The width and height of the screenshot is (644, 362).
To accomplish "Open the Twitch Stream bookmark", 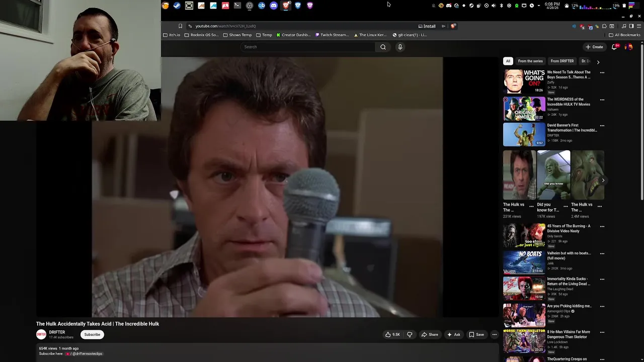I will click(x=332, y=35).
